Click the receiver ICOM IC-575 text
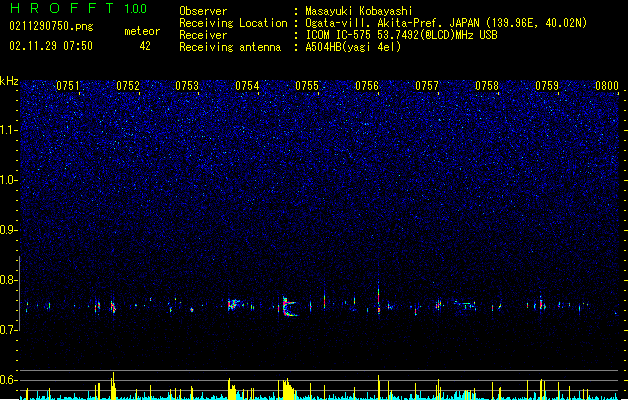This screenshot has width=629, height=400. tap(401, 35)
